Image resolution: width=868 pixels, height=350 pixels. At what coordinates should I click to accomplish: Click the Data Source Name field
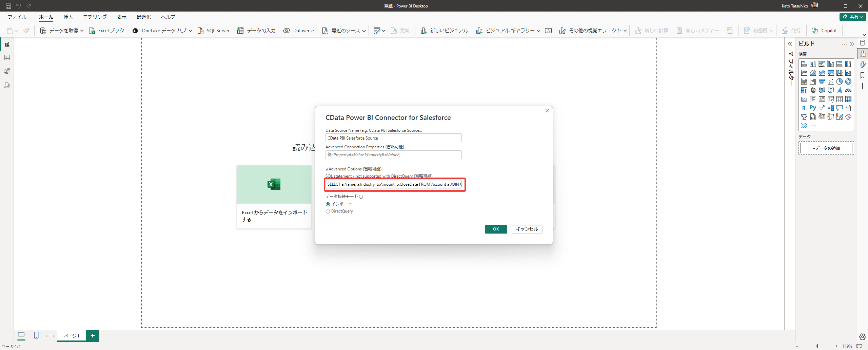click(393, 138)
